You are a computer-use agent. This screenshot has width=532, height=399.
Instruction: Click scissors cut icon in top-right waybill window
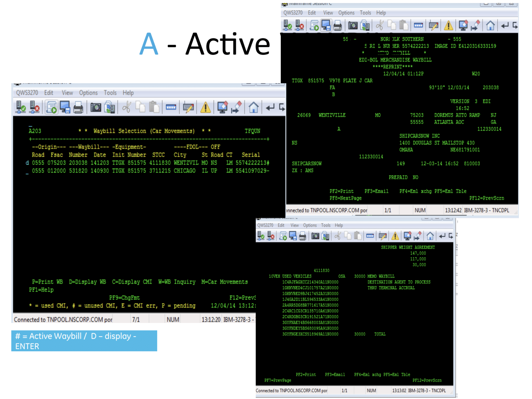pyautogui.click(x=380, y=26)
